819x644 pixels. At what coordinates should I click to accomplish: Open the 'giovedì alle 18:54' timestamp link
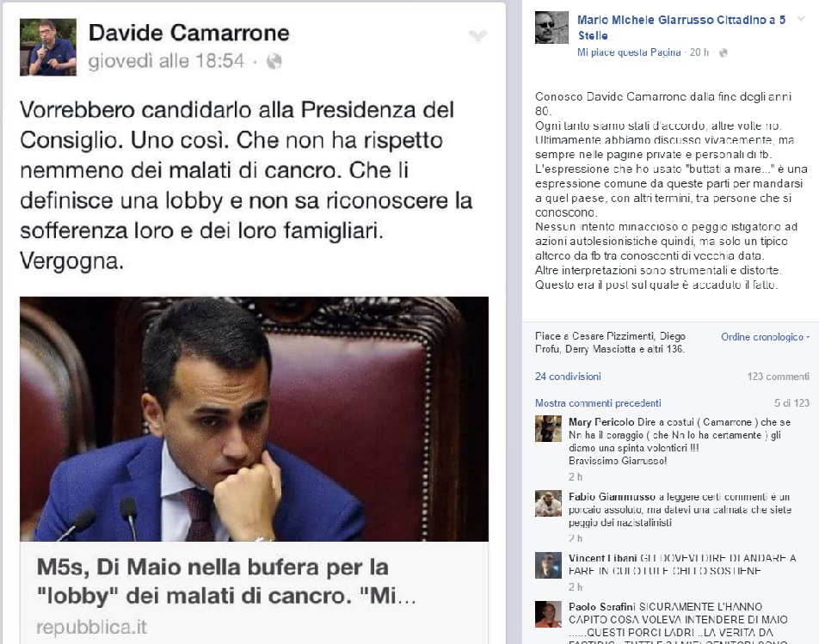click(x=166, y=61)
